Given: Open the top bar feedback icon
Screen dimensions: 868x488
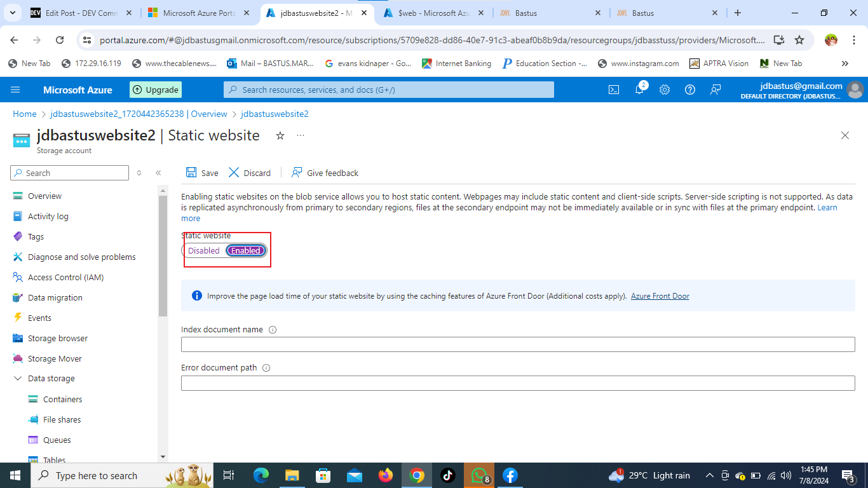Looking at the screenshot, I should (x=715, y=90).
